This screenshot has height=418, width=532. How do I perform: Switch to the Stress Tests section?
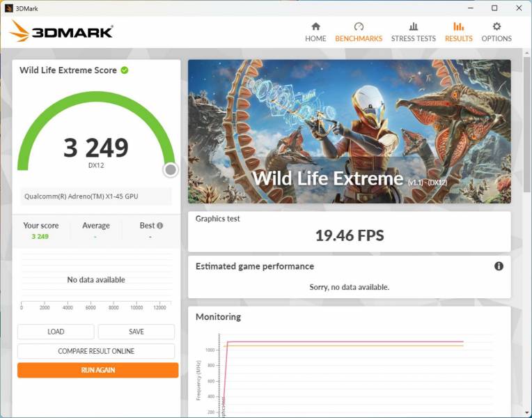click(x=413, y=32)
